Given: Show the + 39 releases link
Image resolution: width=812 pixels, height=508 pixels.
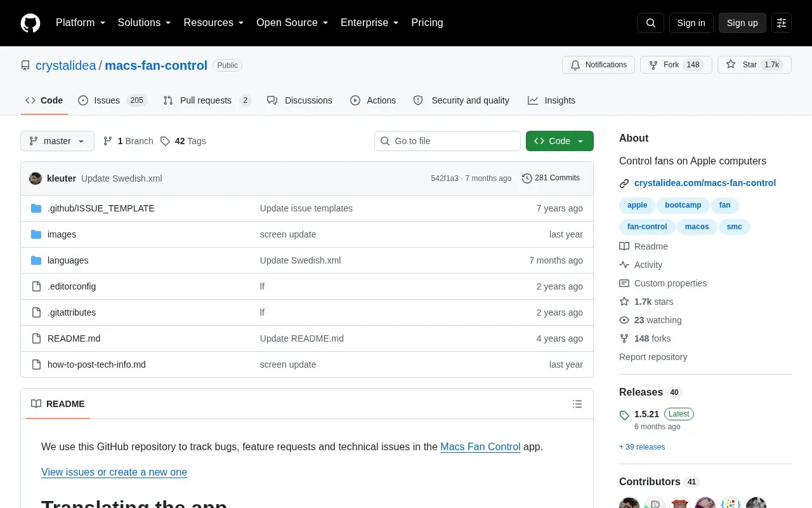Looking at the screenshot, I should point(642,447).
